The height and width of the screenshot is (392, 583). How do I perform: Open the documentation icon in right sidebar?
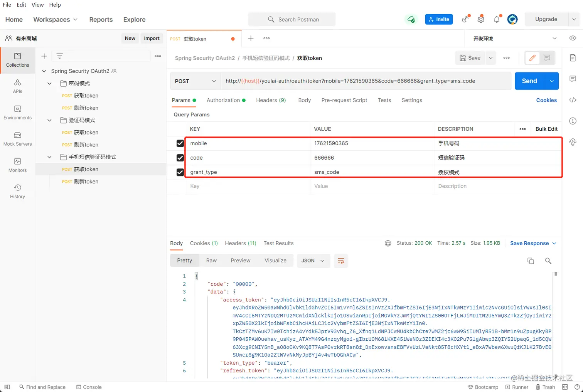pyautogui.click(x=573, y=58)
